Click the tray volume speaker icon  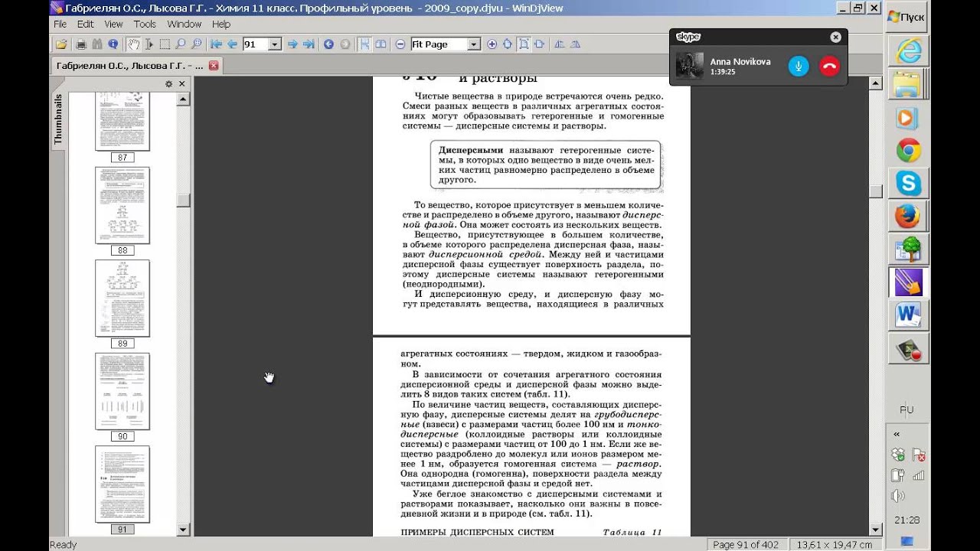(898, 496)
